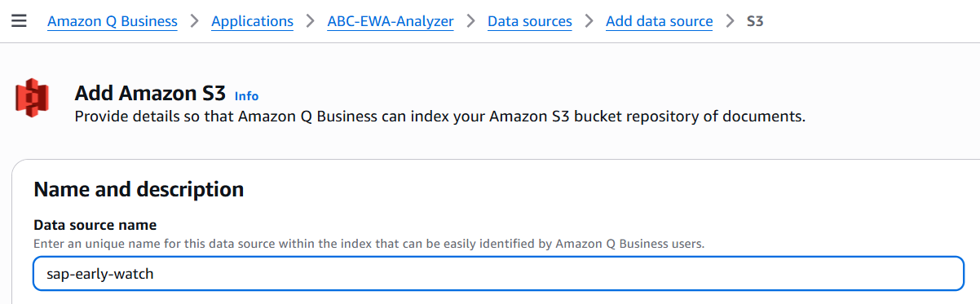
Task: Click the Name and description section header
Action: pos(139,190)
